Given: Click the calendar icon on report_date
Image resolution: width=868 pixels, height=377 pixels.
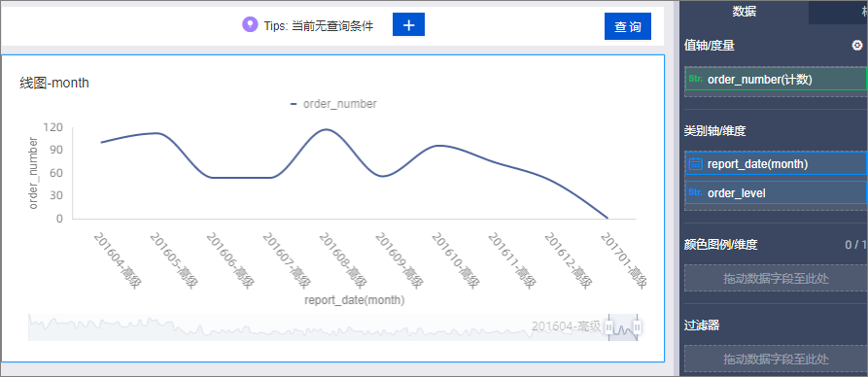Looking at the screenshot, I should (695, 164).
